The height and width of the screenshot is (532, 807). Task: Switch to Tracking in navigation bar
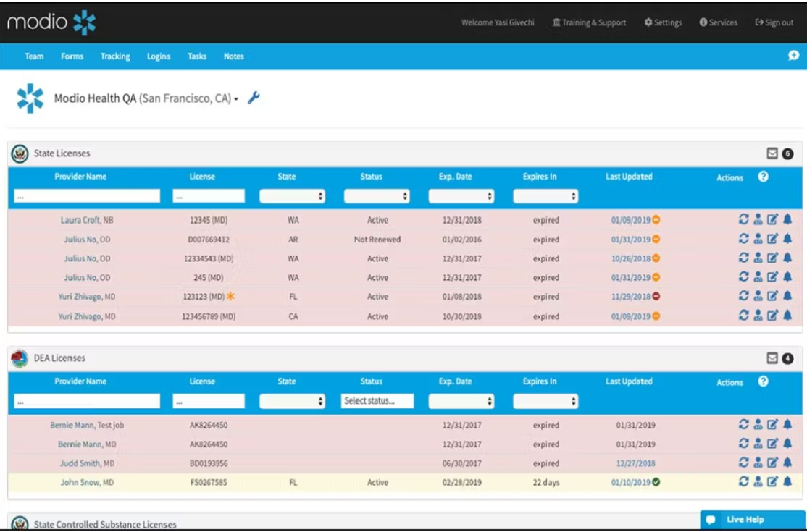click(x=115, y=56)
